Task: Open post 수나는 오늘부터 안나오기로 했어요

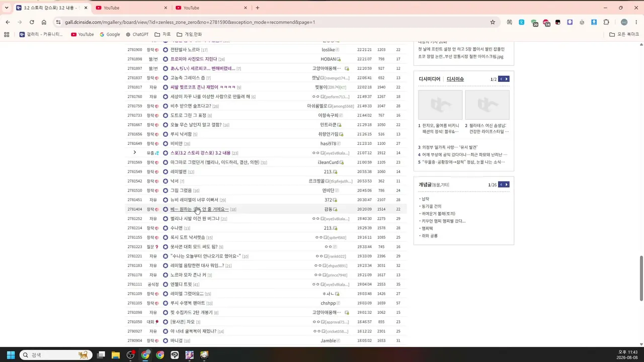Action: 206,256
